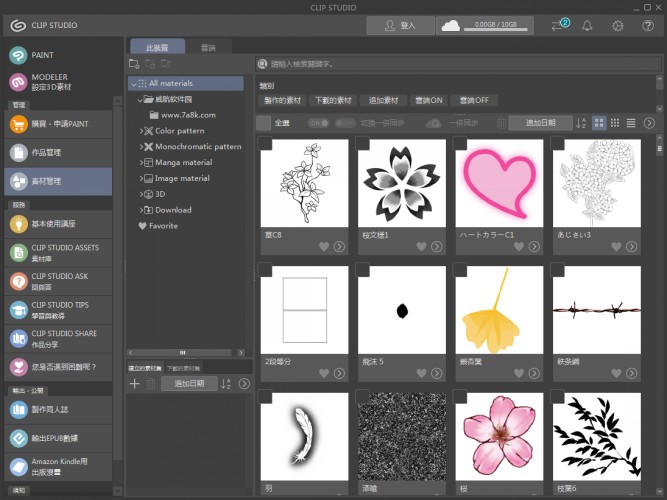
Task: Expand the 3D tree node
Action: click(x=141, y=194)
